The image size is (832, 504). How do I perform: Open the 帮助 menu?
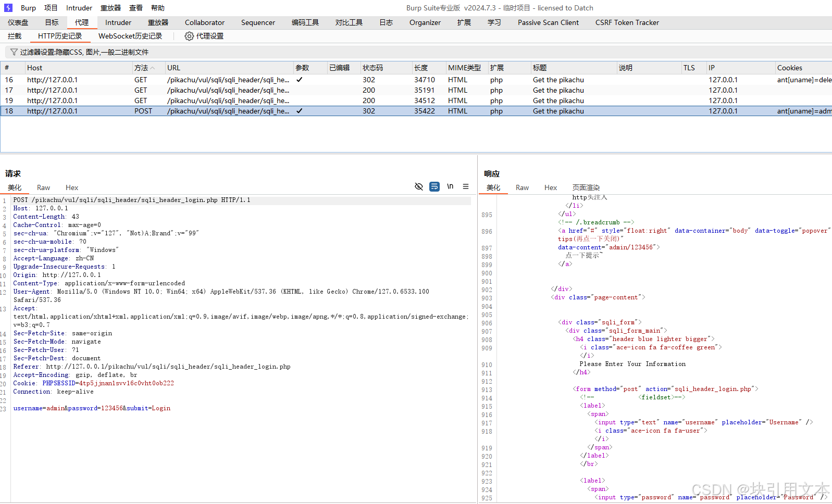(x=158, y=8)
